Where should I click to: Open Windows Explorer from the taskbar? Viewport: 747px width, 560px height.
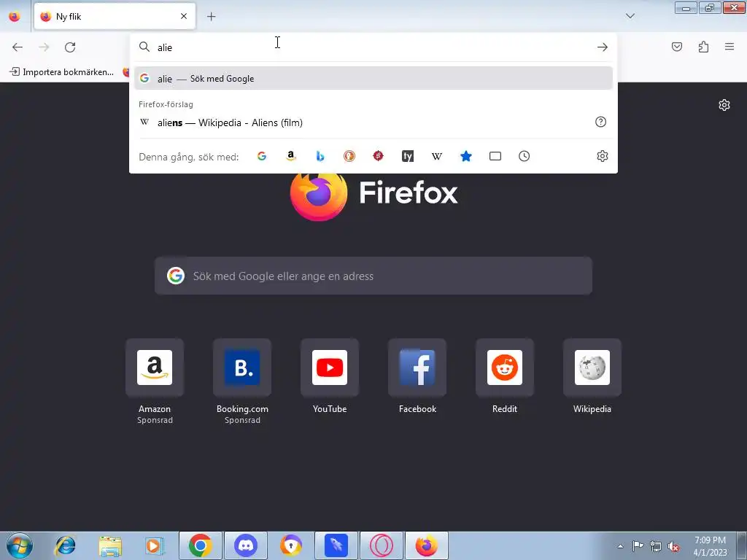click(110, 545)
